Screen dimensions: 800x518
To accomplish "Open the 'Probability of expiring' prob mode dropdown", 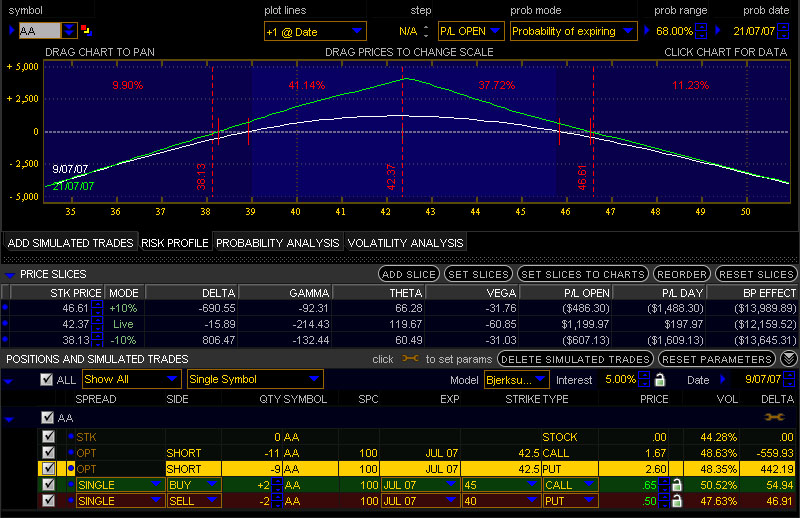I will [573, 31].
